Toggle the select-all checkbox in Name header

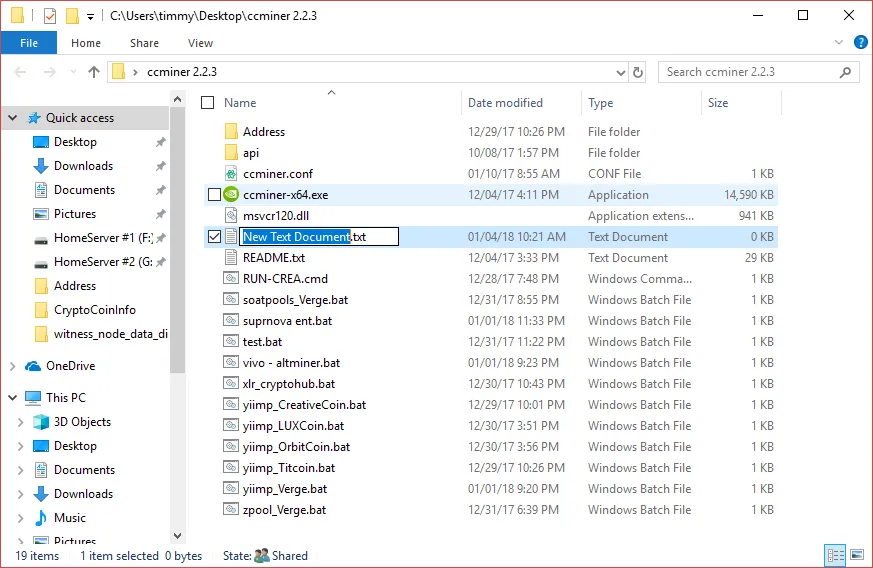pyautogui.click(x=208, y=102)
